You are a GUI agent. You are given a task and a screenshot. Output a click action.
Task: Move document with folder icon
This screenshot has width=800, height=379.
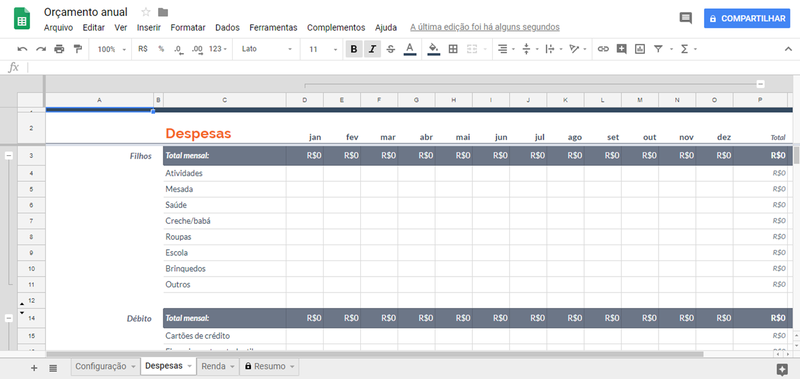pyautogui.click(x=163, y=12)
